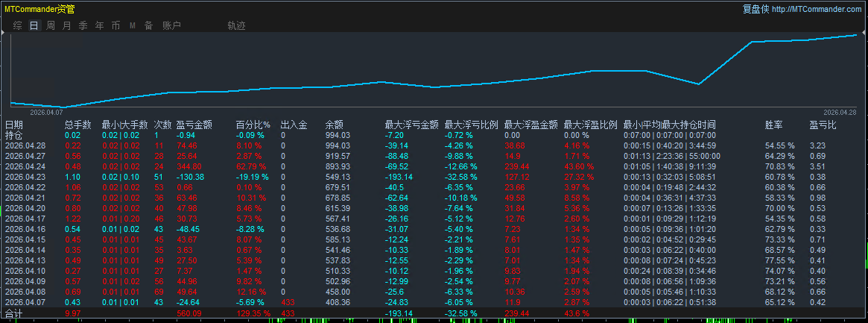Open the 季 quarterly tab
The image size is (868, 323).
[83, 25]
